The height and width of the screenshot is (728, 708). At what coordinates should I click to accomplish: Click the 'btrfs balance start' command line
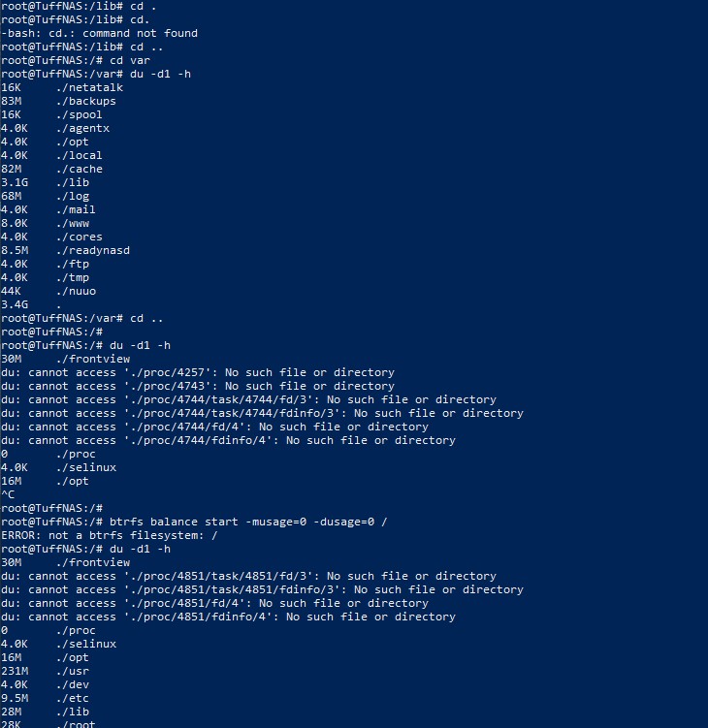[194, 522]
